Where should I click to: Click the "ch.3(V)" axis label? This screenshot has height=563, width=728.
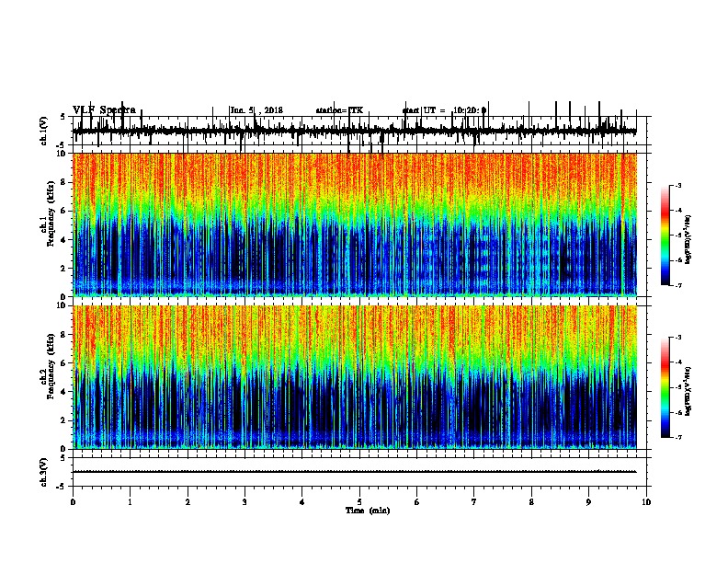pyautogui.click(x=44, y=472)
